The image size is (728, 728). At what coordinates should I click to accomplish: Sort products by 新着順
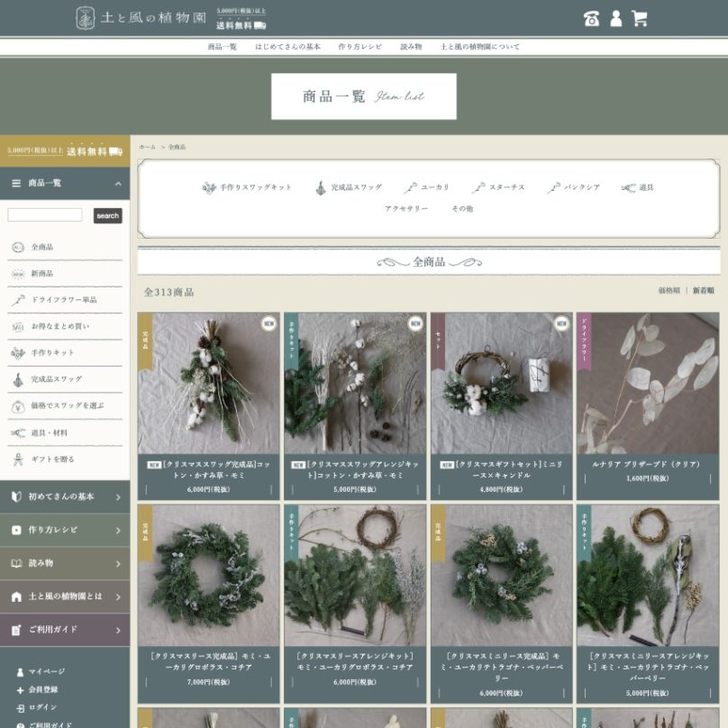coord(704,291)
